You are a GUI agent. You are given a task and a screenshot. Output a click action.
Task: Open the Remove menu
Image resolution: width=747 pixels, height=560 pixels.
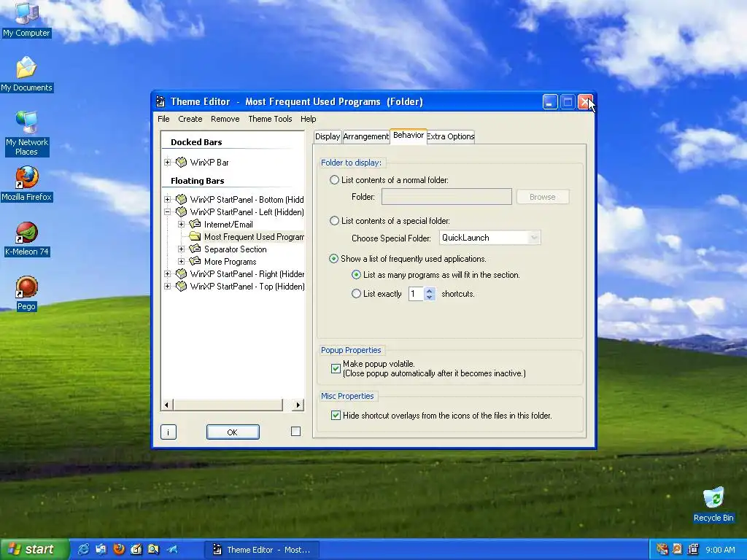tap(225, 119)
